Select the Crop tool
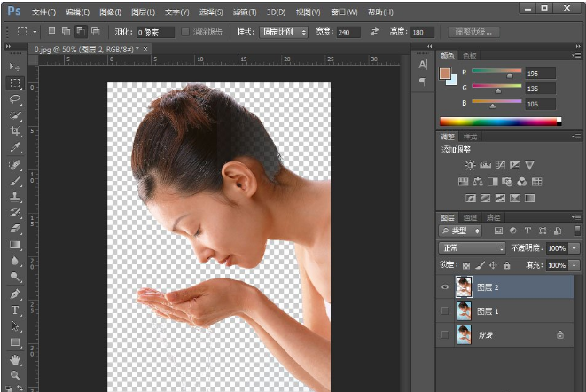 point(15,131)
